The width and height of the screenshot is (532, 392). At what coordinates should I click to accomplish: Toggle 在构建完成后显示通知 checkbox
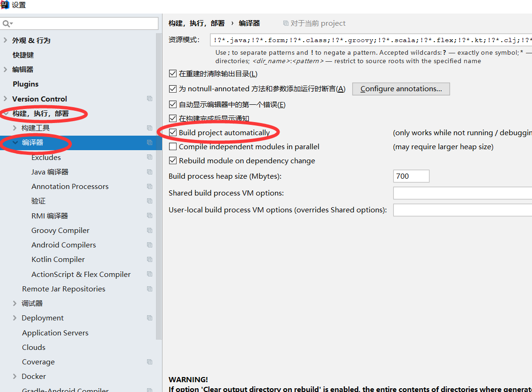(173, 118)
